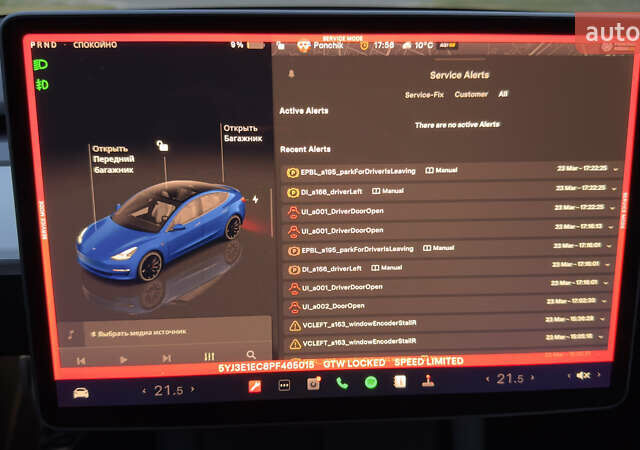Select the Service-Fix filter tab
640x450 pixels.
[424, 95]
